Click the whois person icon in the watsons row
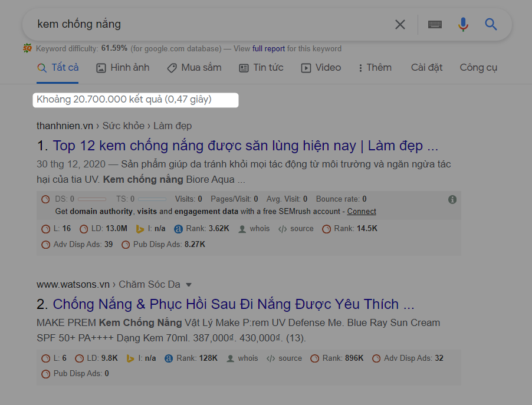The height and width of the screenshot is (405, 532). [x=230, y=358]
